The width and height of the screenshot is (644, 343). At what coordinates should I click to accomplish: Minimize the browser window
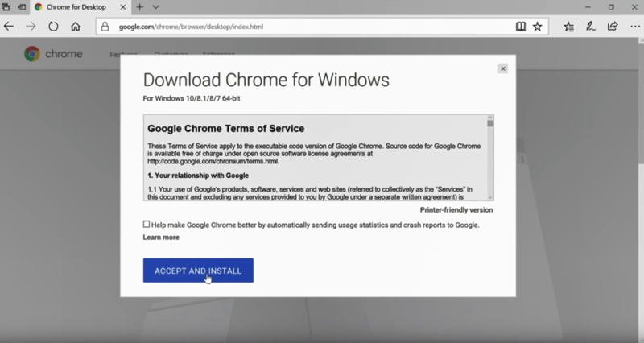tap(588, 7)
